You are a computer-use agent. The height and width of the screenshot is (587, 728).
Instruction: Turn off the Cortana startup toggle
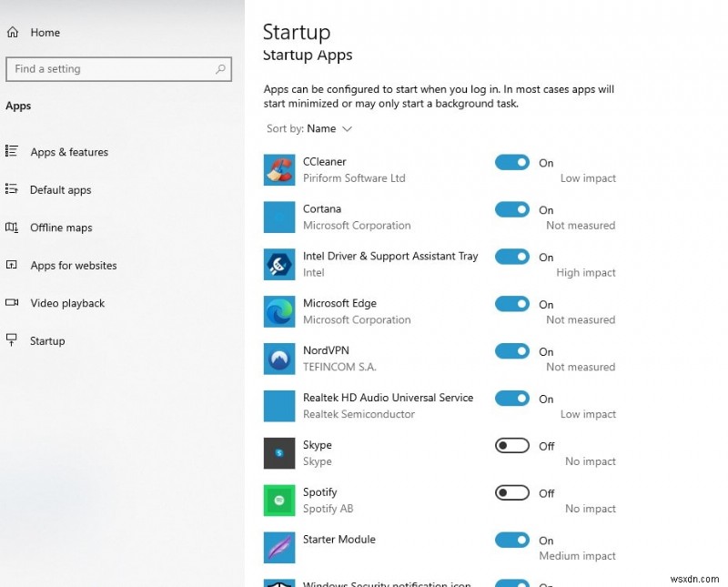click(x=512, y=209)
